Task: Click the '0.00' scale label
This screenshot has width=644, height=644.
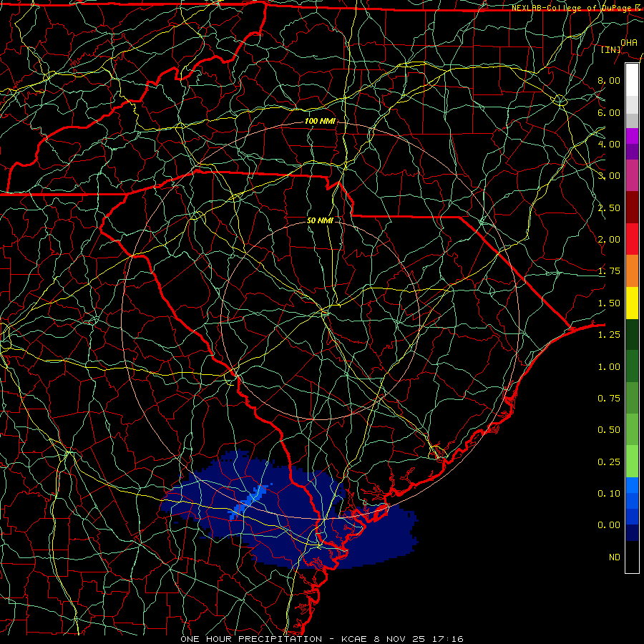Action: [609, 525]
